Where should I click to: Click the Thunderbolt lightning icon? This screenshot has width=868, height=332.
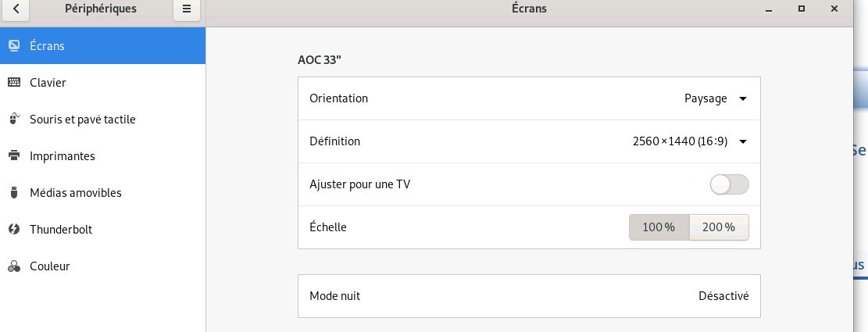[14, 229]
